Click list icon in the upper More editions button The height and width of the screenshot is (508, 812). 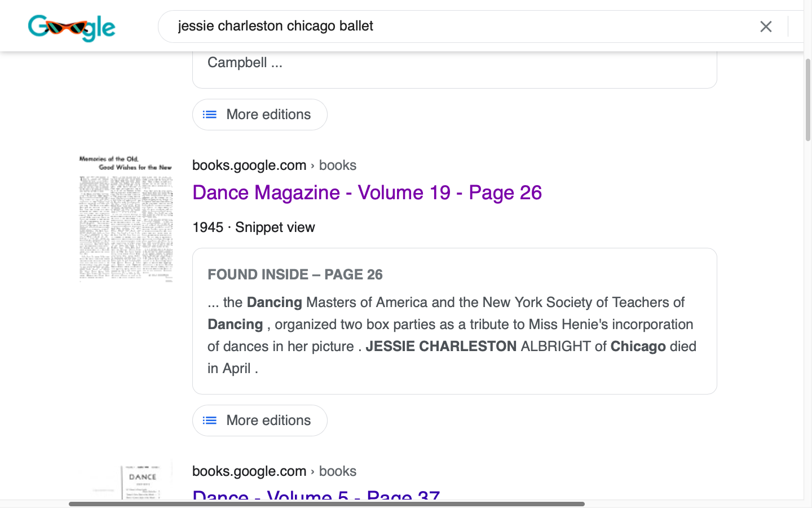pos(210,115)
